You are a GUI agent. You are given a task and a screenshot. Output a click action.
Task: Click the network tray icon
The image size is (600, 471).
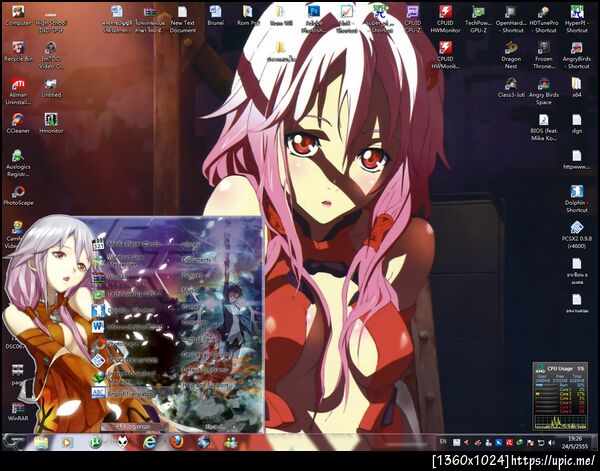point(541,443)
